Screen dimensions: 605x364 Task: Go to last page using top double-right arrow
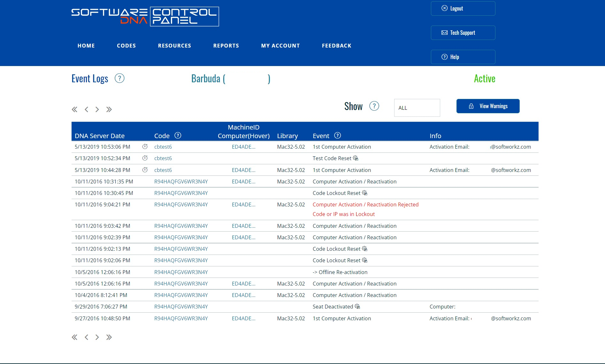[x=109, y=109]
